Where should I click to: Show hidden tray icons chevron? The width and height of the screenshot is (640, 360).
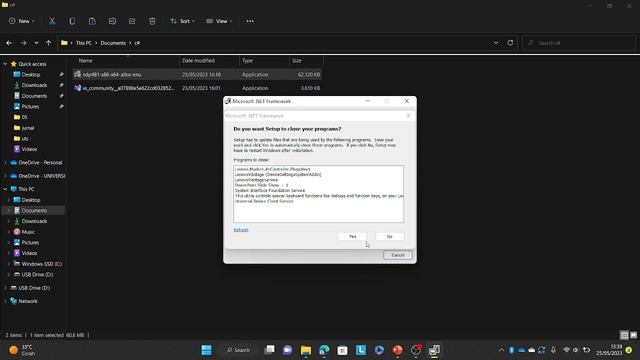pos(501,350)
